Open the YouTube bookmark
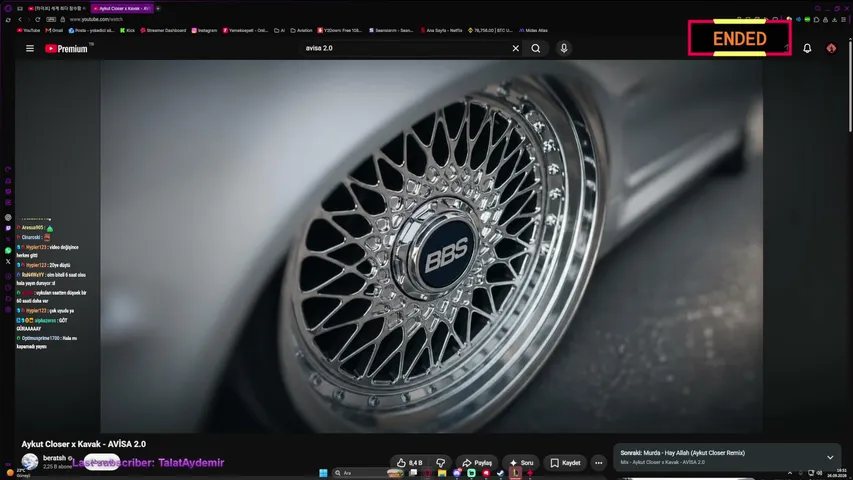Screen dimensions: 853x480 click(28, 30)
